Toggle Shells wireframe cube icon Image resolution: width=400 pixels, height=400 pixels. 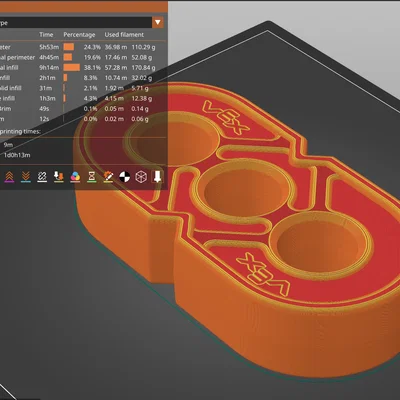point(141,177)
